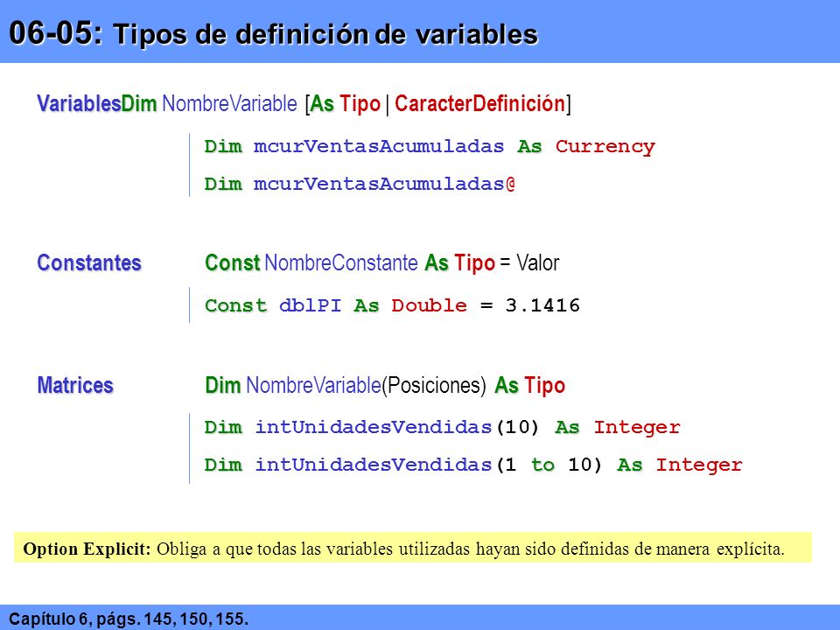Screen dimensions: 840x630
Task: Click the code line ending in 'As Currency'
Action: (430, 146)
